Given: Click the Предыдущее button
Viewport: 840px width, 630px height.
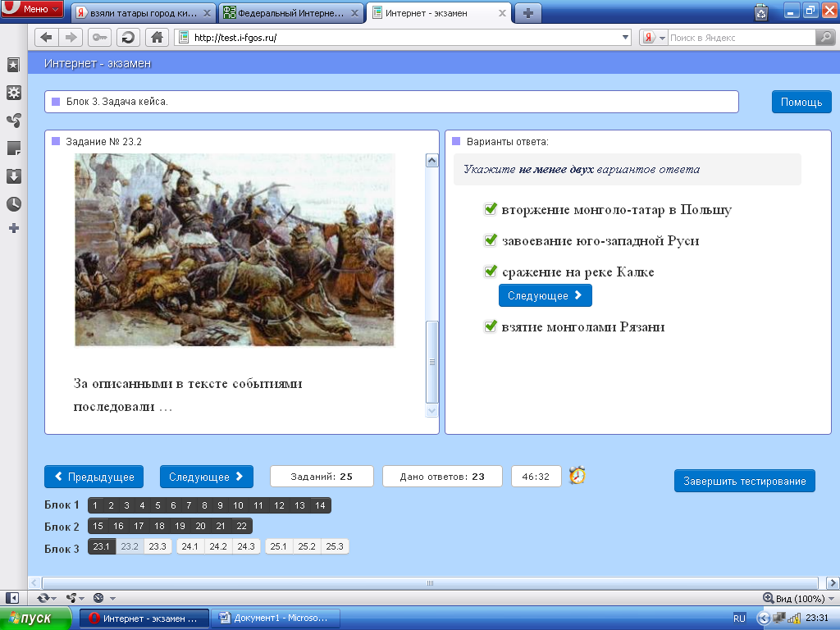Looking at the screenshot, I should tap(94, 477).
